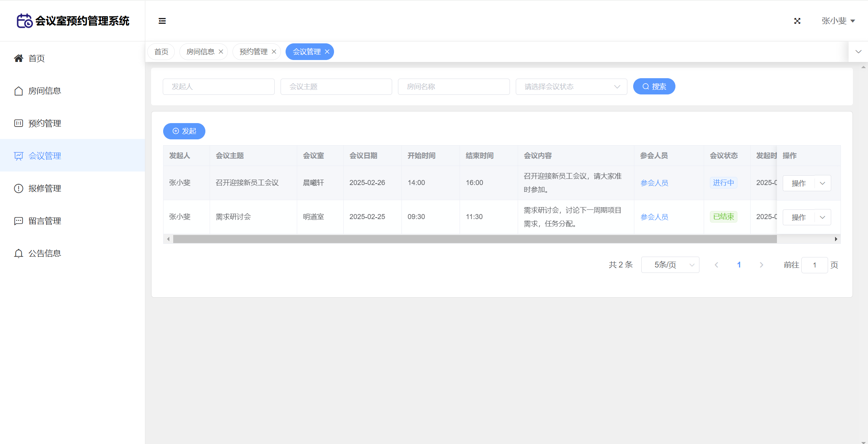Close the 会议管理 tab
Screen dimensions: 868x444
click(x=327, y=52)
